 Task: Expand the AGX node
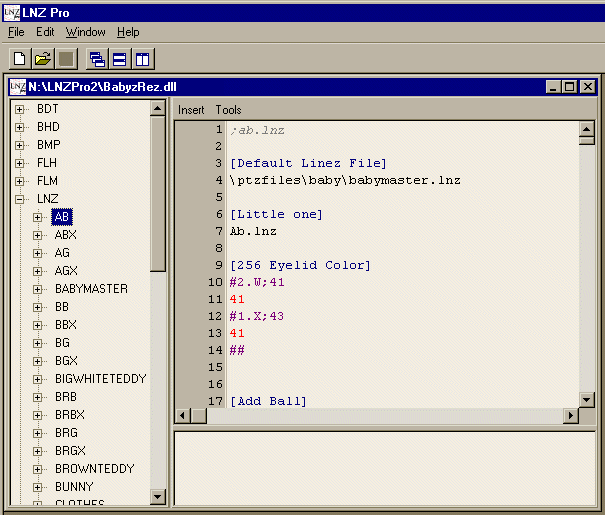37,271
